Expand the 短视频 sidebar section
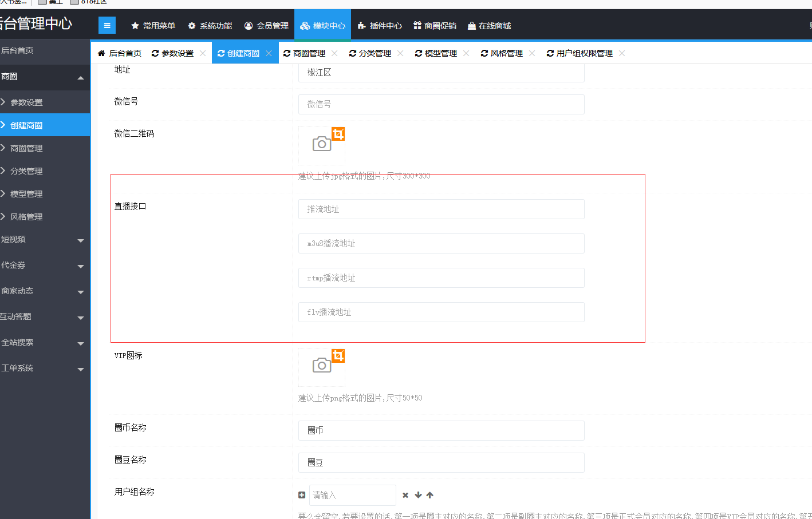 pyautogui.click(x=80, y=240)
